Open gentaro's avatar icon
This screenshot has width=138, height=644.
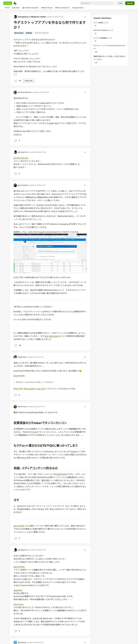[x=15, y=357]
